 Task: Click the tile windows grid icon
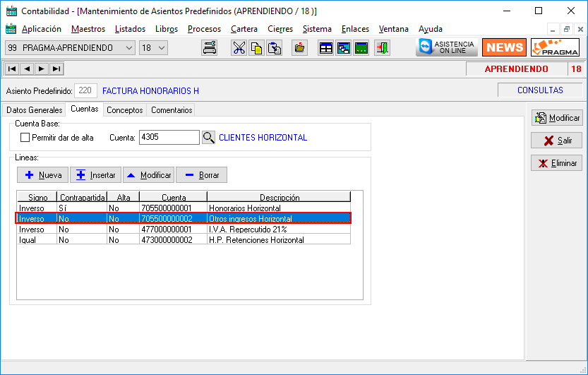tap(326, 48)
